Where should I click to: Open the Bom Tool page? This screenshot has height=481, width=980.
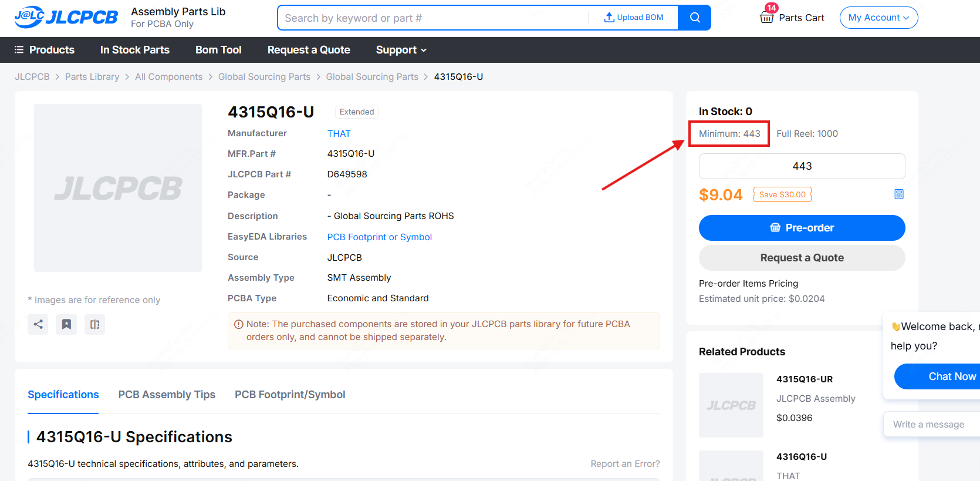pos(218,50)
